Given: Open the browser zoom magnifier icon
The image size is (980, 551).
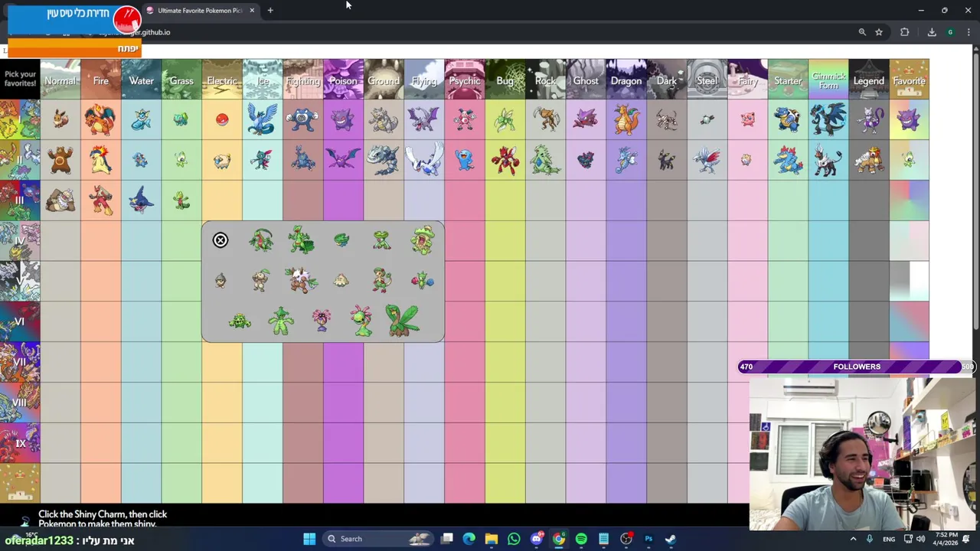Looking at the screenshot, I should [x=862, y=32].
